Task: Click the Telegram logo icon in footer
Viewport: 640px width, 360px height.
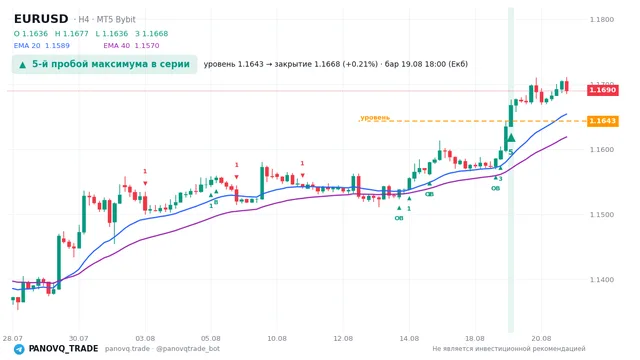Action: pyautogui.click(x=19, y=349)
